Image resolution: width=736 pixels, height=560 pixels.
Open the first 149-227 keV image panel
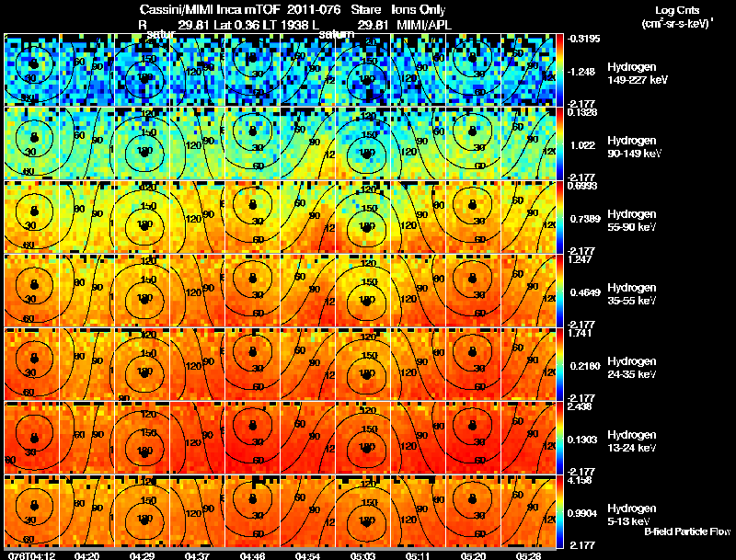click(x=32, y=70)
